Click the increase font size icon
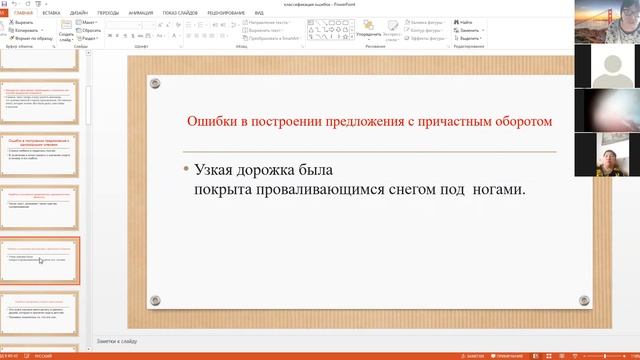The width and height of the screenshot is (640, 360). (160, 25)
